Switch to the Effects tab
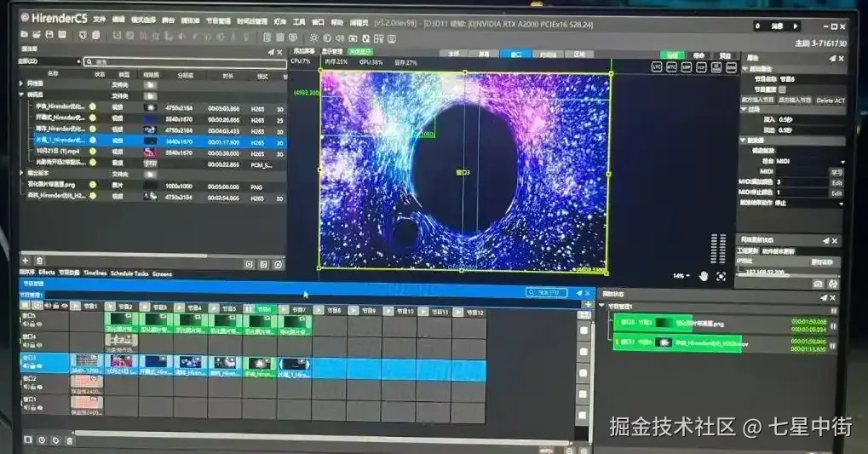Screen dimensions: 868x454 pos(47,272)
